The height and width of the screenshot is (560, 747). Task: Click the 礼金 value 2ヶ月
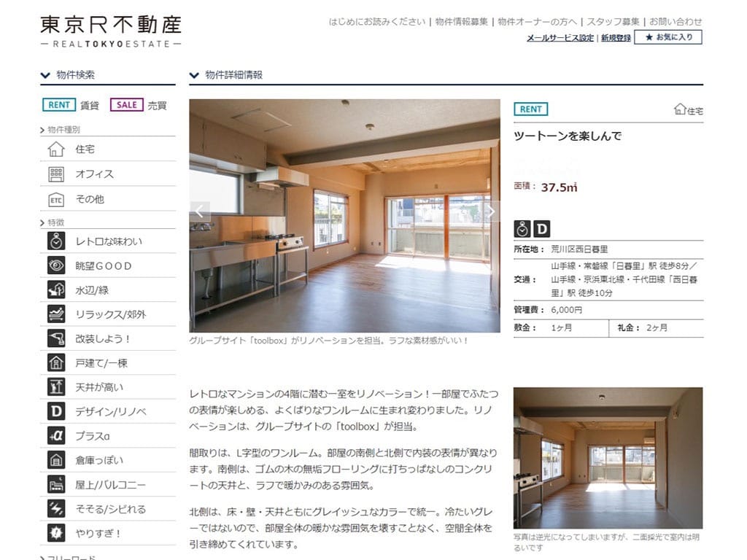coord(657,327)
